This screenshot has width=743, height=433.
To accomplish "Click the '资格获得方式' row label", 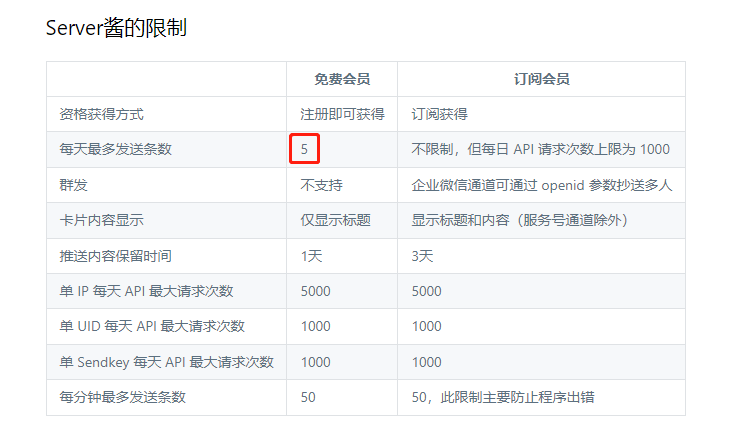I will click(x=101, y=114).
